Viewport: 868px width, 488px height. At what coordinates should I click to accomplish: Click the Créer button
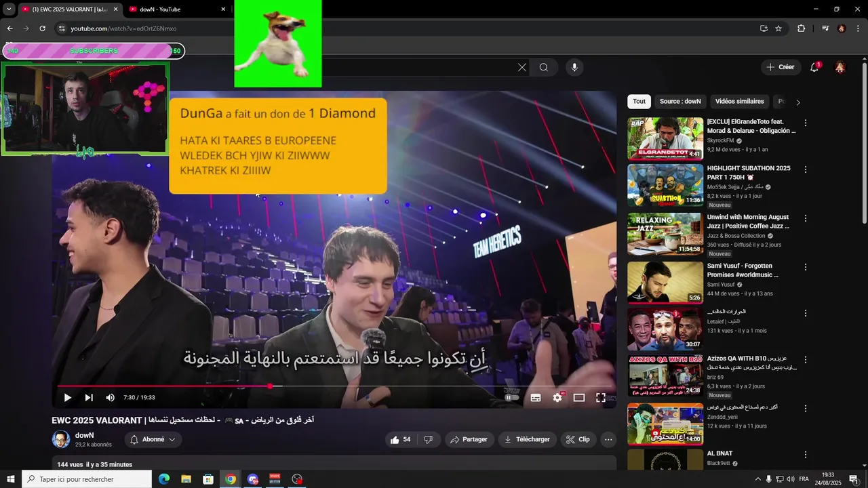781,67
